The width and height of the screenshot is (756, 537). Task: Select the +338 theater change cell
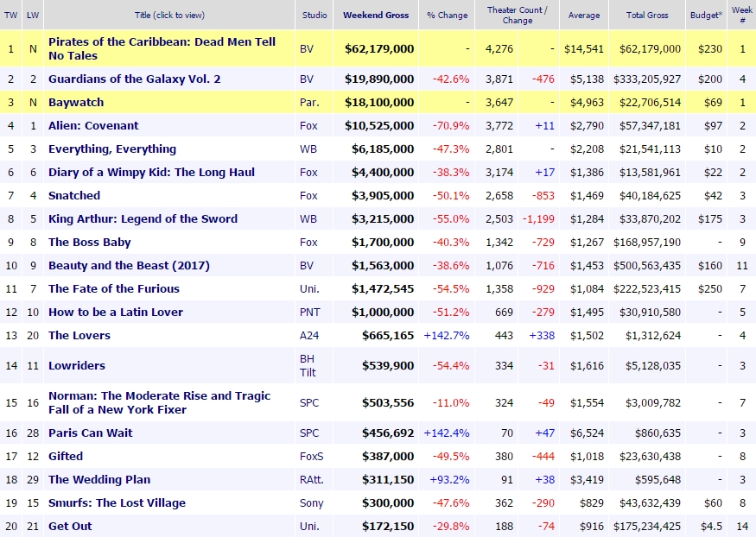(x=542, y=335)
